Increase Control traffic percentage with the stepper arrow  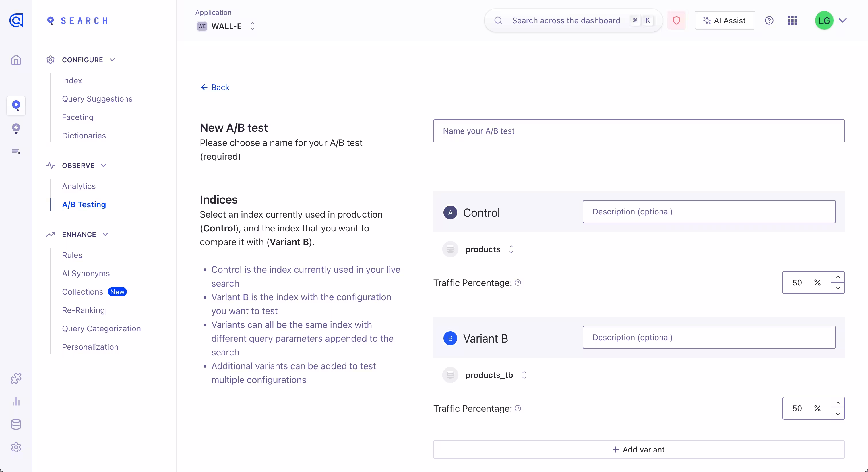point(838,276)
